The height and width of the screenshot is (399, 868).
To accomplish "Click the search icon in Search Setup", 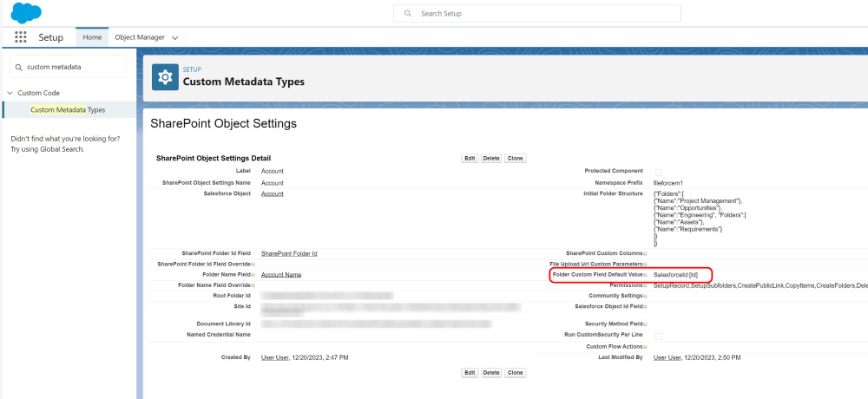I will click(408, 14).
